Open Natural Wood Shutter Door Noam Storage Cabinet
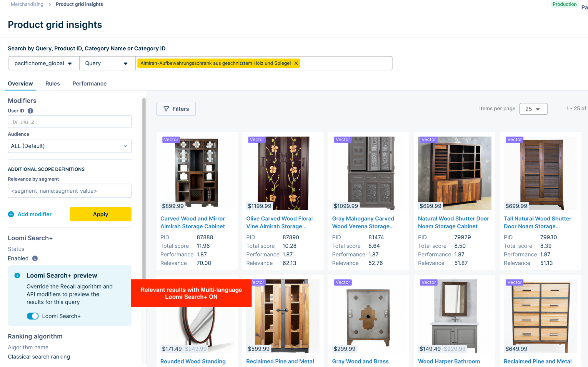Screen dimensions: 588x367 coord(453,223)
